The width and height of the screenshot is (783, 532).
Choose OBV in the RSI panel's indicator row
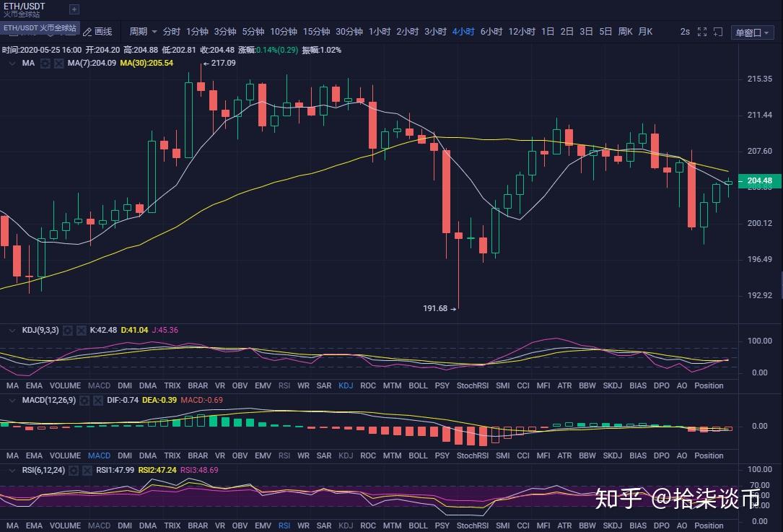(240, 526)
